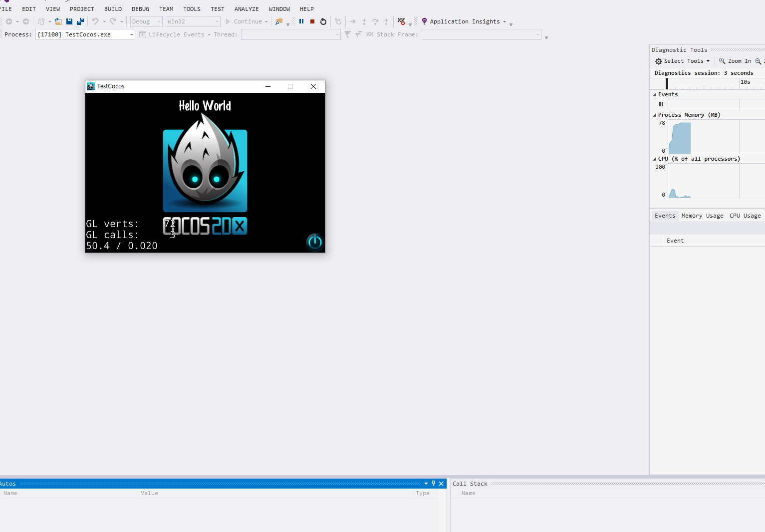765x532 pixels.
Task: Click the Navigate Forward arrow icon
Action: point(26,21)
